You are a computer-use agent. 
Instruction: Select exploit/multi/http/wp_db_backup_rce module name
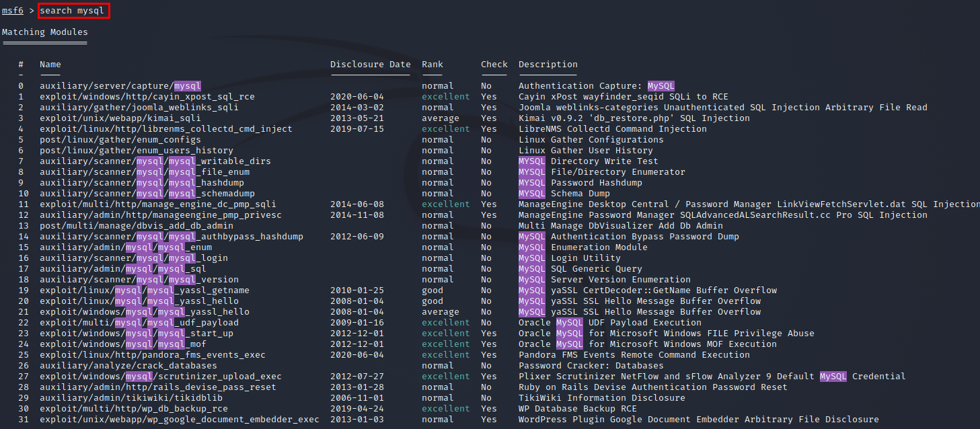click(x=134, y=409)
